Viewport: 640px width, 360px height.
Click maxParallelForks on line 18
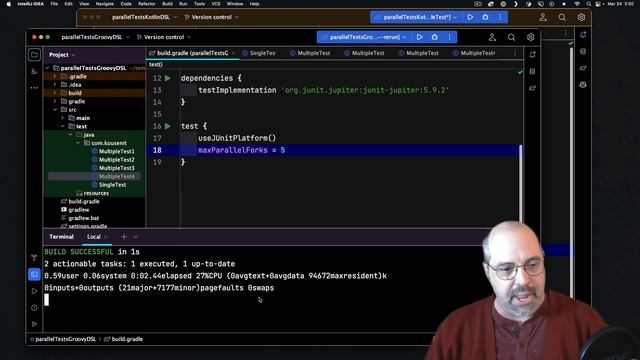[233, 150]
